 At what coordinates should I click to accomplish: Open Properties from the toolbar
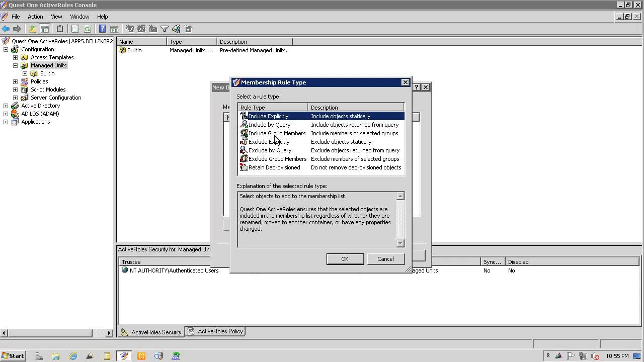point(75,29)
